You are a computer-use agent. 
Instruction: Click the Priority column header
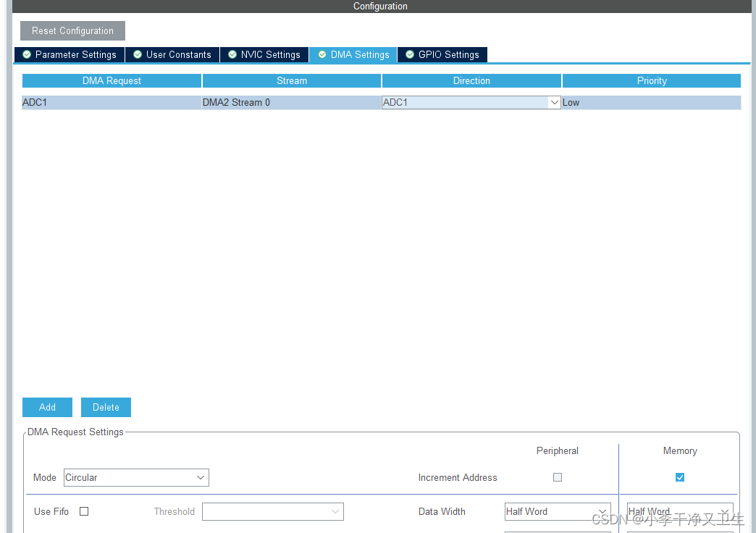pos(652,80)
